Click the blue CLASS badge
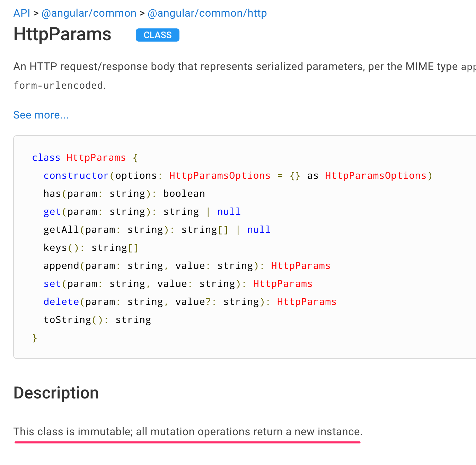 pos(157,35)
